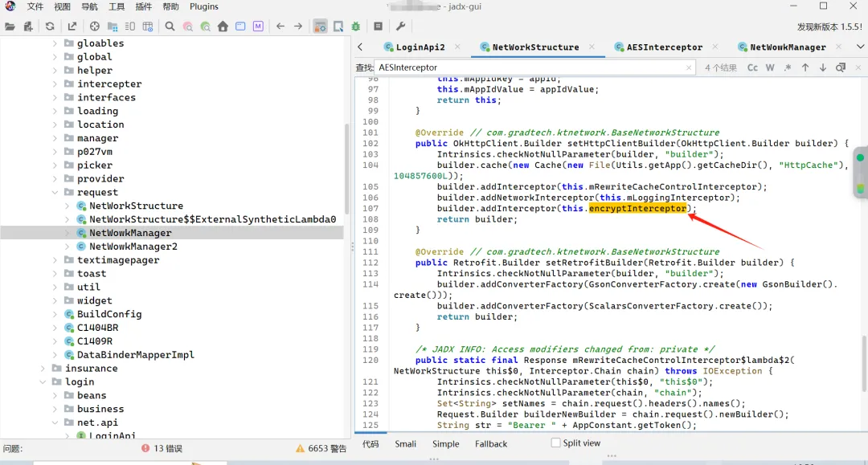Toggle whole word W option

[770, 67]
